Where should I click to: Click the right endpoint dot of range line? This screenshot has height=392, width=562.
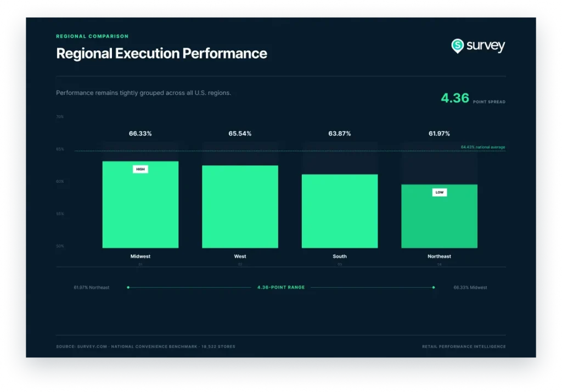point(434,287)
